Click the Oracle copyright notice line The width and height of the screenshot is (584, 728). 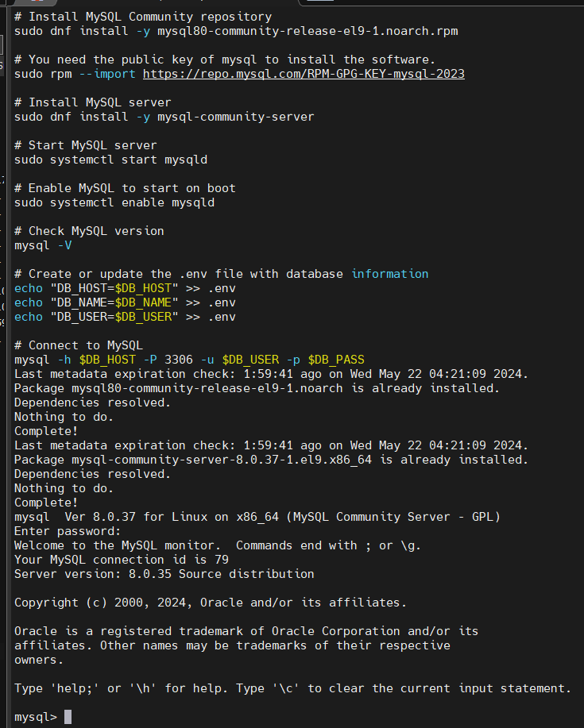click(x=211, y=603)
